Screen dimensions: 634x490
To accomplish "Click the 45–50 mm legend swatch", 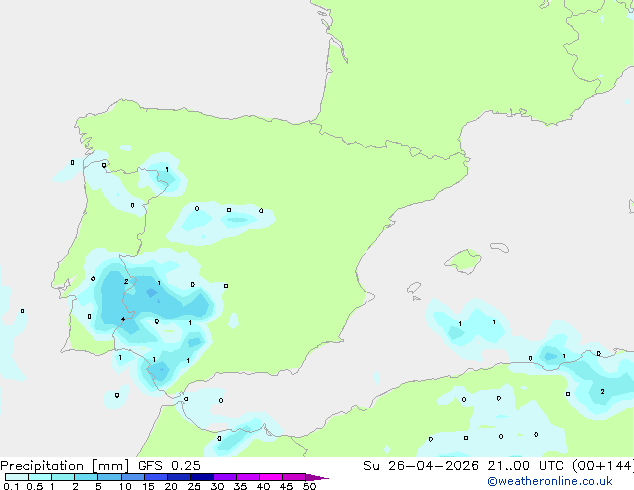I will (294, 477).
